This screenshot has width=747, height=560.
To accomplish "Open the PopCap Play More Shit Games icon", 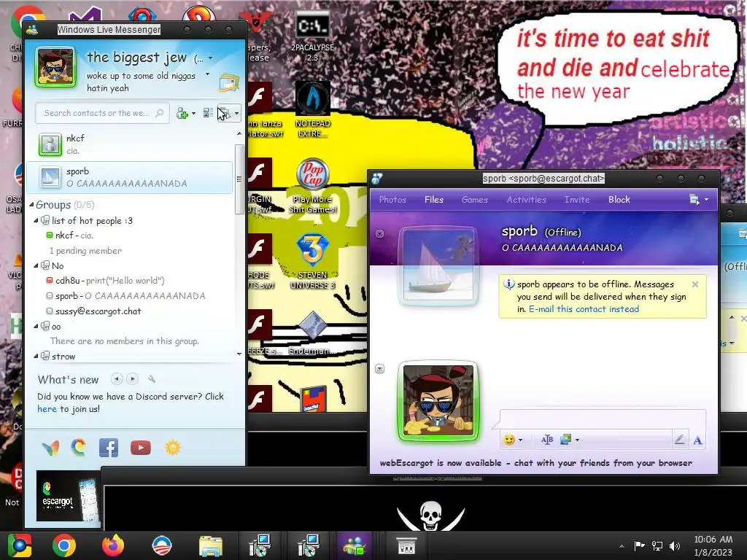I will (312, 186).
